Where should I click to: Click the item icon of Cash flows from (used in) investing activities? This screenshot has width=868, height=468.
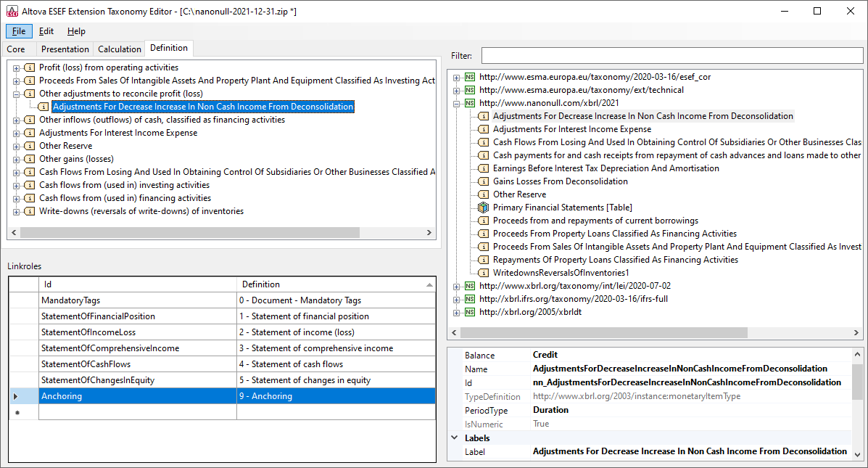click(30, 186)
